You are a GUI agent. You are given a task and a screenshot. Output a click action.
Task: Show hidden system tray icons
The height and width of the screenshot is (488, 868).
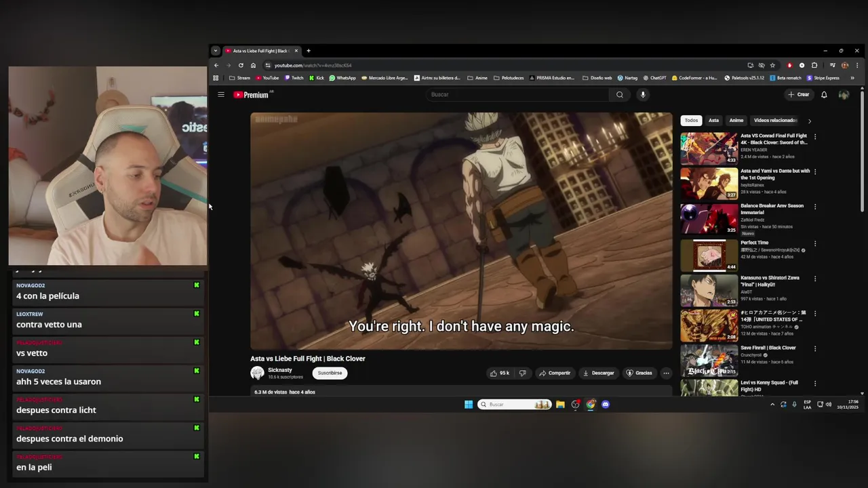pyautogui.click(x=772, y=405)
